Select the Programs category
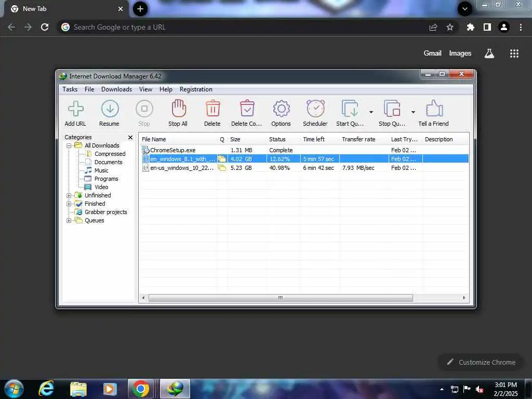 pos(106,179)
